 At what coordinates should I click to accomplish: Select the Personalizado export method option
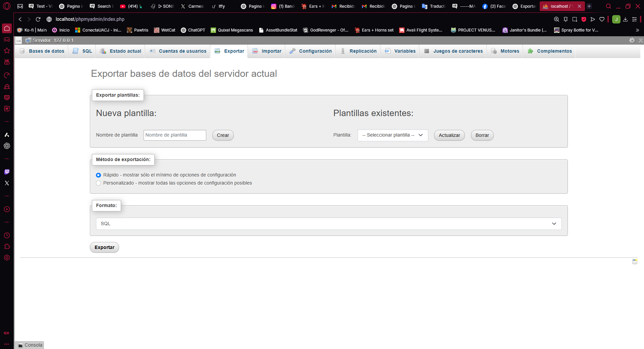point(98,183)
